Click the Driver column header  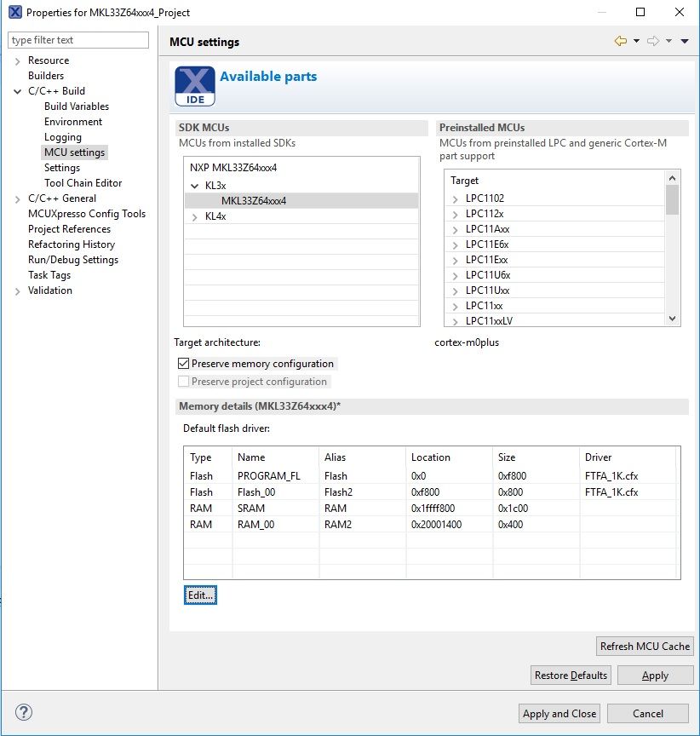coord(628,457)
